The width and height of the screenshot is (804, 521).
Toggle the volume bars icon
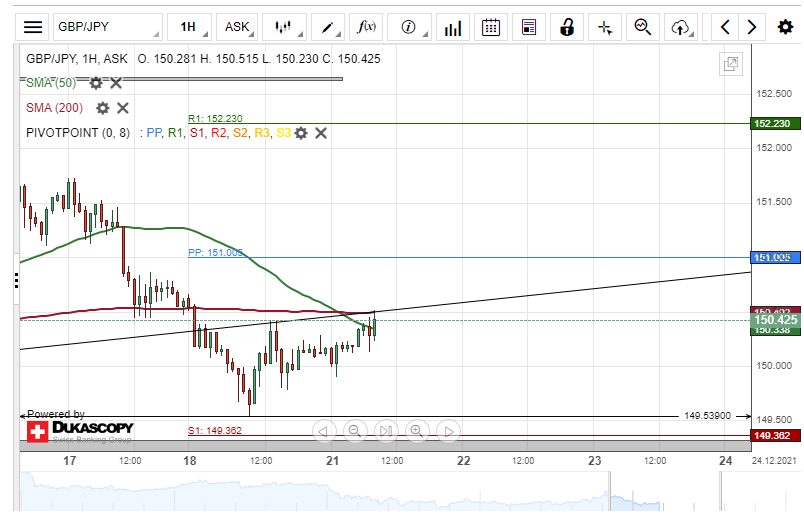pyautogui.click(x=453, y=27)
